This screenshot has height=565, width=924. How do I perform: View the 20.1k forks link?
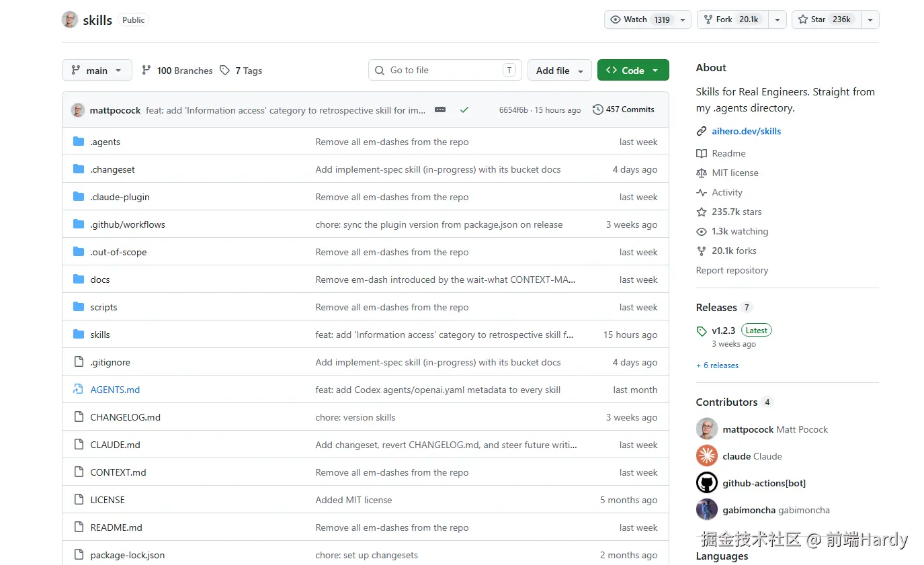click(734, 251)
